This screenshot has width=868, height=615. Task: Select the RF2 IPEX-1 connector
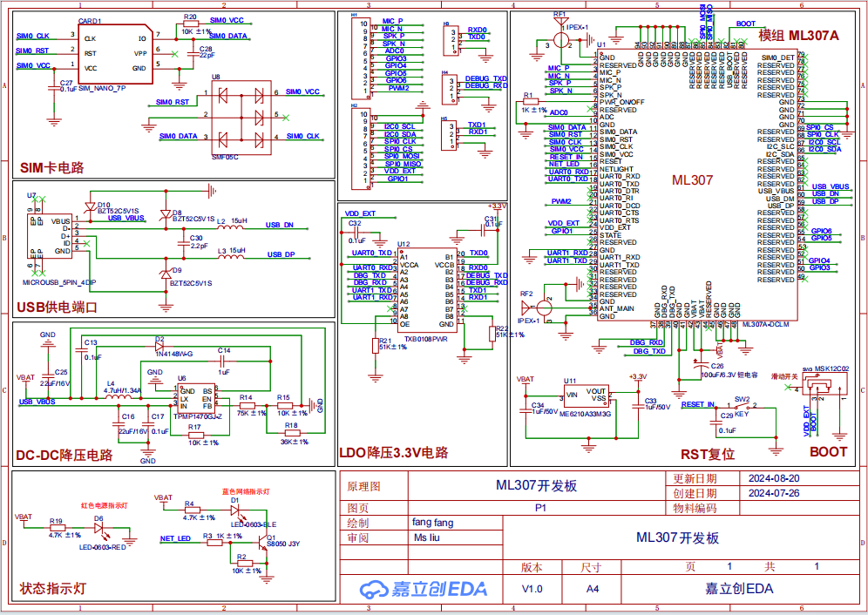[x=538, y=307]
